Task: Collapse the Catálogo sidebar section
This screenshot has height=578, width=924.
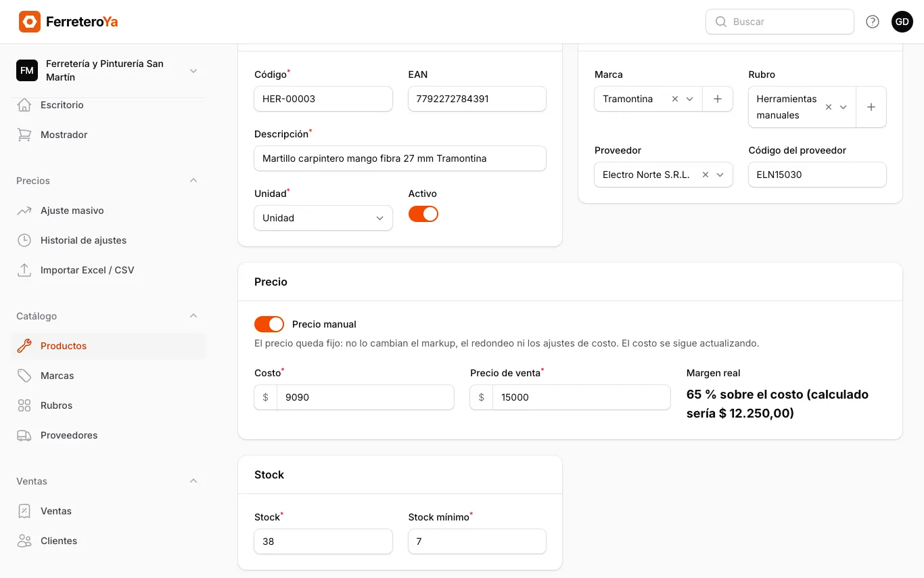Action: [193, 316]
